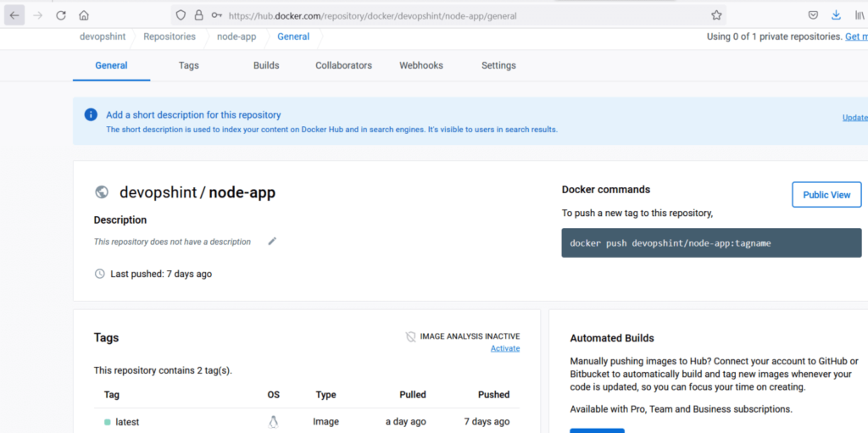
Task: Switch to the Builds tab
Action: [266, 65]
